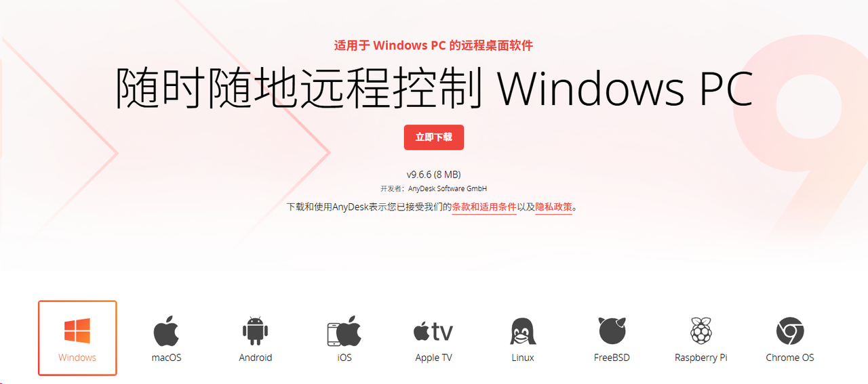Select the Chrome OS text label
The image size is (868, 384).
pos(790,358)
